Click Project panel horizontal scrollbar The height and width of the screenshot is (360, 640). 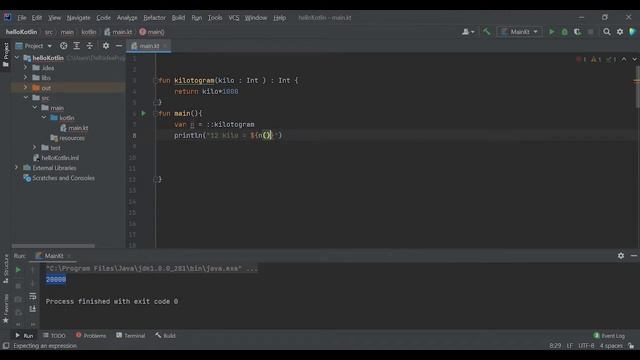(53, 246)
